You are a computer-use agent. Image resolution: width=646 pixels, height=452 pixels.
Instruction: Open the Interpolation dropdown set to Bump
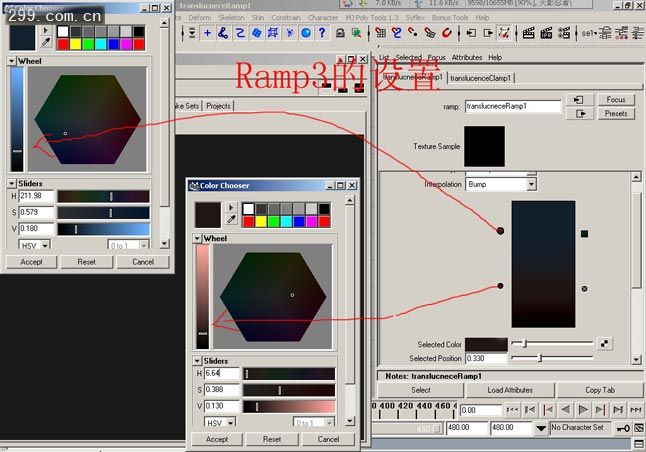[x=531, y=184]
